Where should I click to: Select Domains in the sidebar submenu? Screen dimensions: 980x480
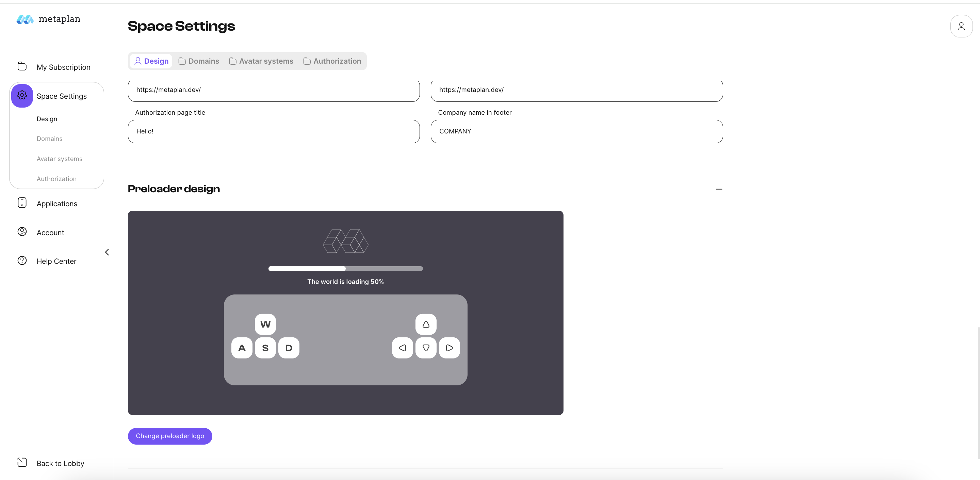(49, 139)
